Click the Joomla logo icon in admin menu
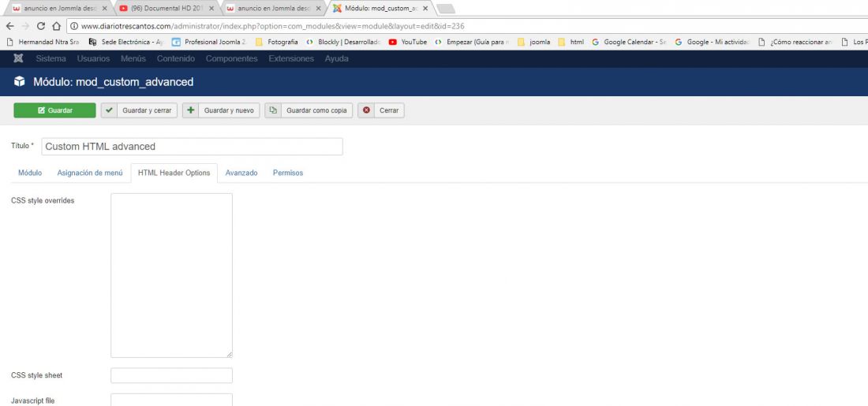Image resolution: width=868 pixels, height=406 pixels. [18, 58]
